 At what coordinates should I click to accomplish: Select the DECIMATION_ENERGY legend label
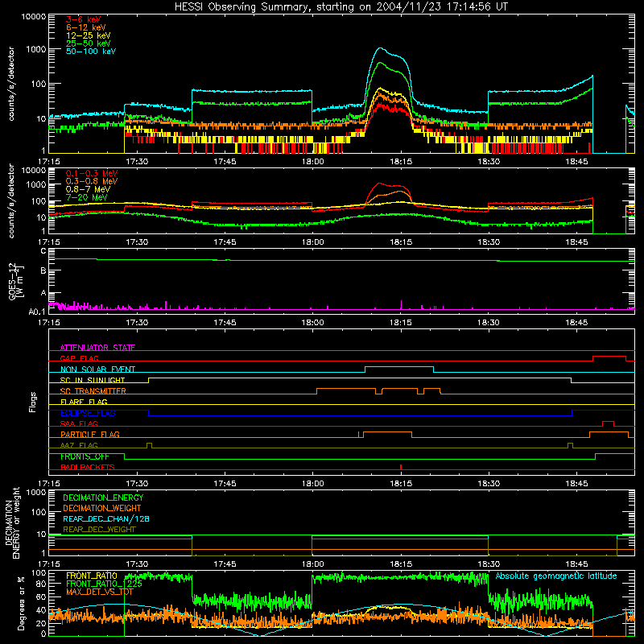(x=103, y=497)
